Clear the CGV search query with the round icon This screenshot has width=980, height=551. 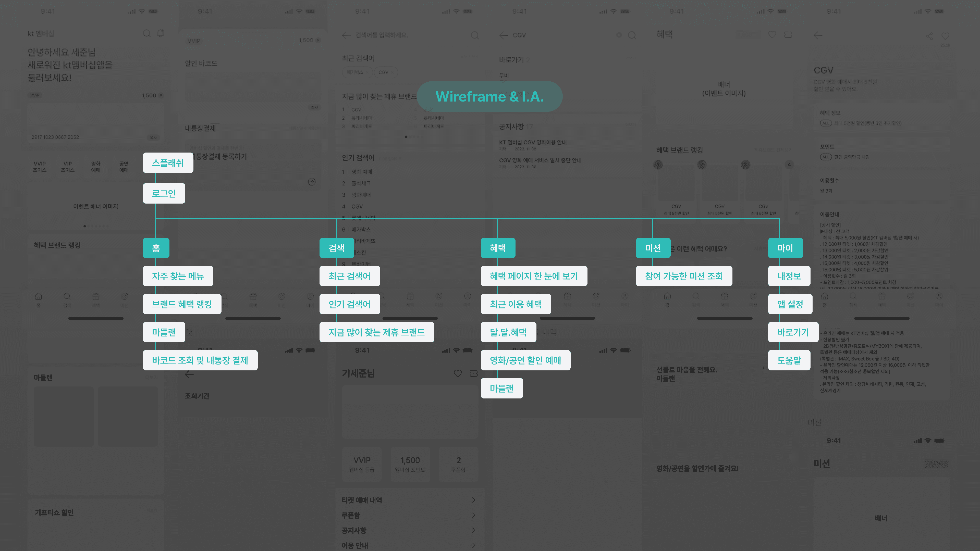pos(619,35)
